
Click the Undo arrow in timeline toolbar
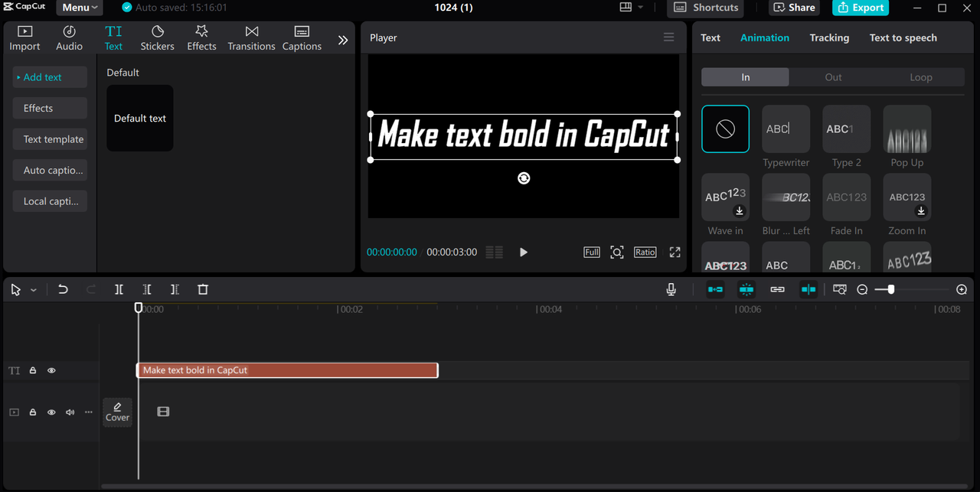click(x=63, y=289)
